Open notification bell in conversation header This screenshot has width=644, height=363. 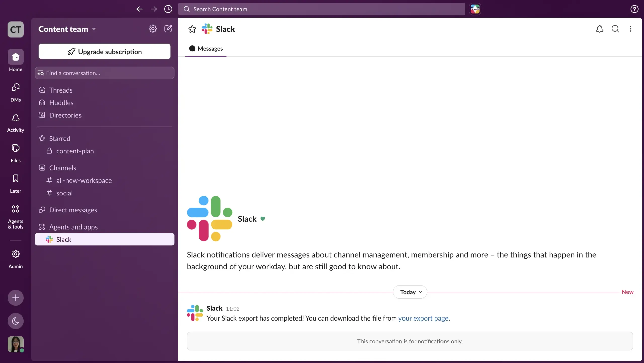coord(600,29)
